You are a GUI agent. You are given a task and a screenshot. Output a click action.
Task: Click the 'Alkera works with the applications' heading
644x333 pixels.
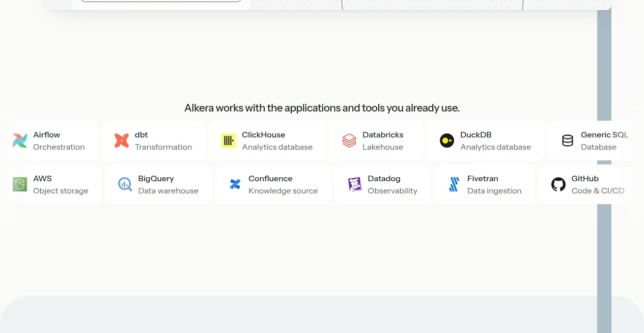[x=322, y=108]
